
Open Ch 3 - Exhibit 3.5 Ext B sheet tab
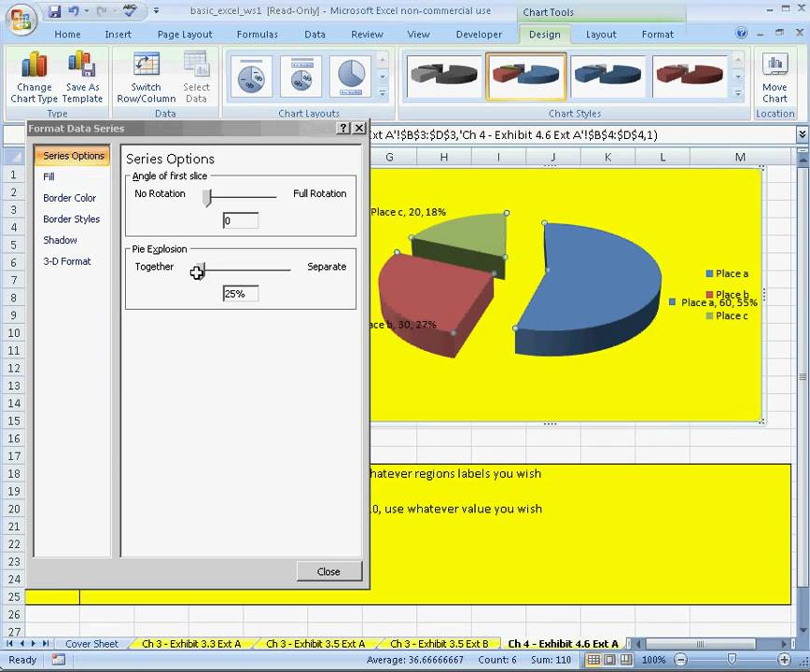pos(440,644)
